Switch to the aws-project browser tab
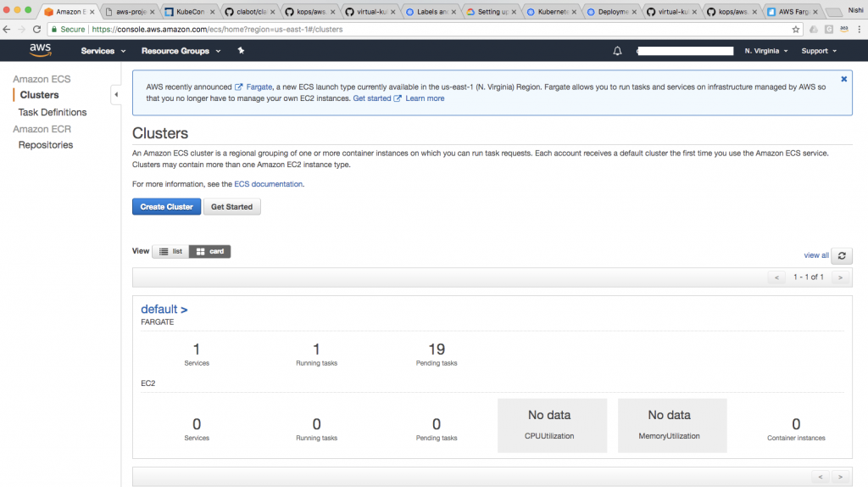 click(130, 12)
